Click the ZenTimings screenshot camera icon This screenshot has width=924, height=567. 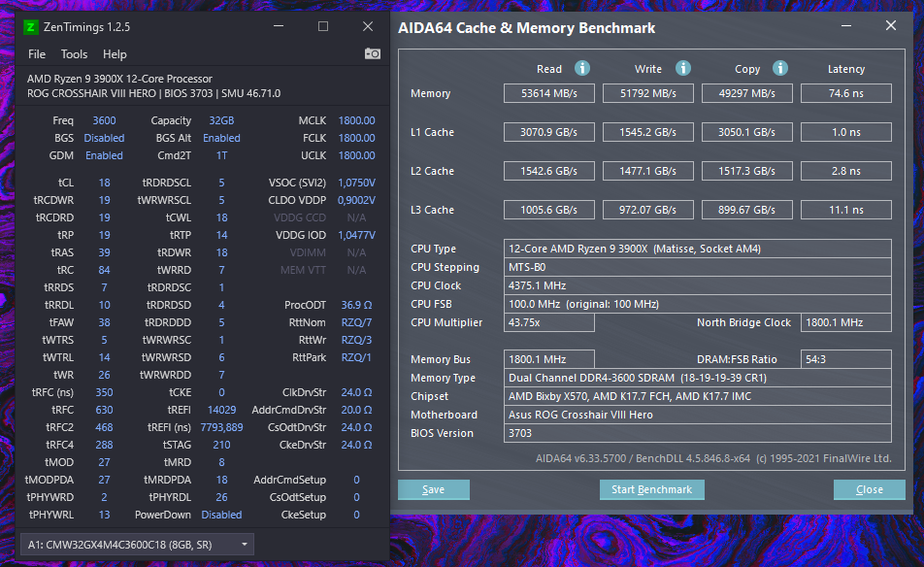tap(372, 53)
